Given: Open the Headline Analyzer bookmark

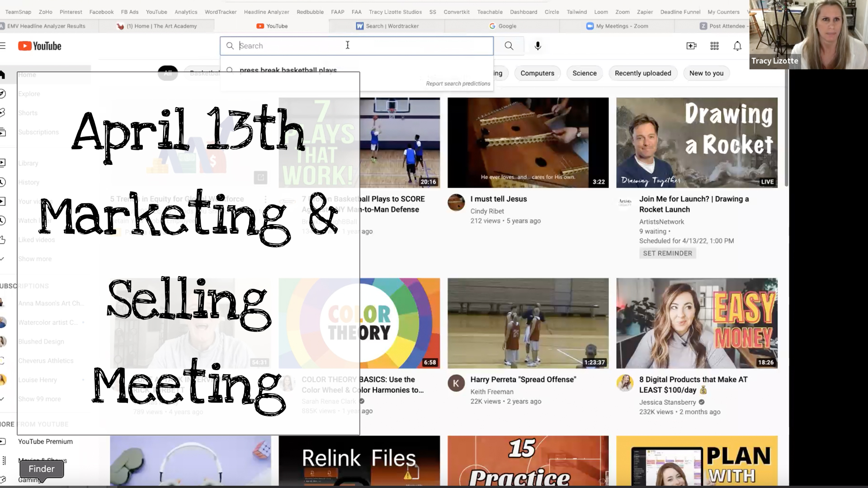Looking at the screenshot, I should click(266, 12).
